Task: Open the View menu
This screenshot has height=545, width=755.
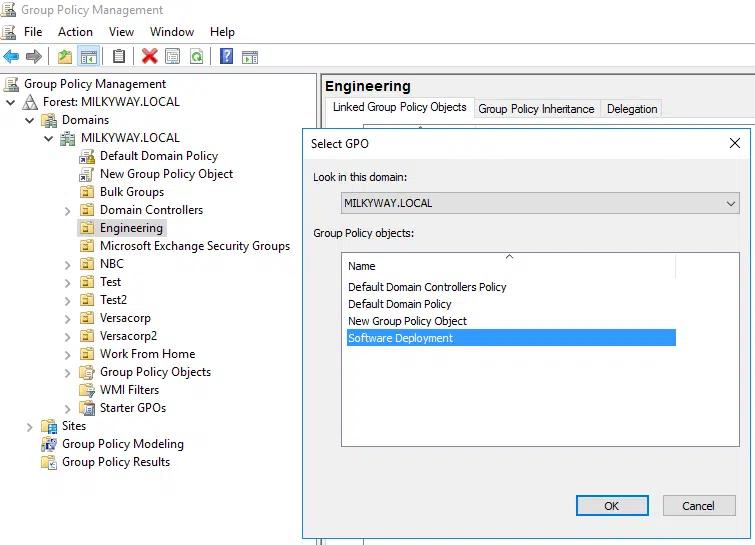Action: 121,32
